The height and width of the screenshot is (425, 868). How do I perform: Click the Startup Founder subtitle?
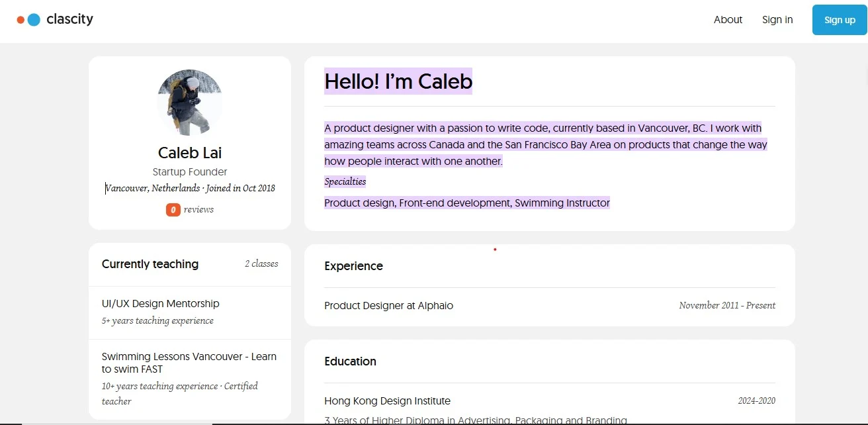click(190, 172)
